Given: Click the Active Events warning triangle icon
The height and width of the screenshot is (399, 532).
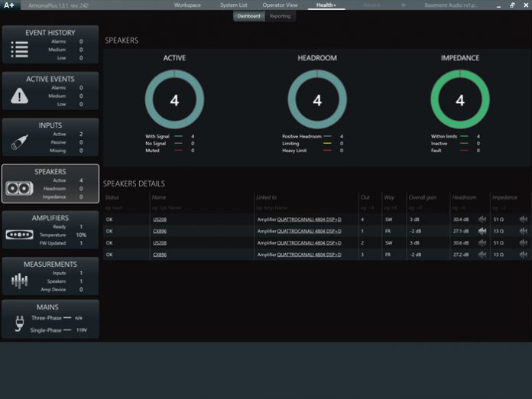Looking at the screenshot, I should click(x=19, y=96).
